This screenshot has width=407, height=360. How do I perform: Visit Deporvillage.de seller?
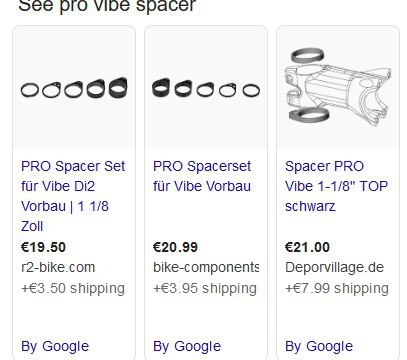coord(334,267)
